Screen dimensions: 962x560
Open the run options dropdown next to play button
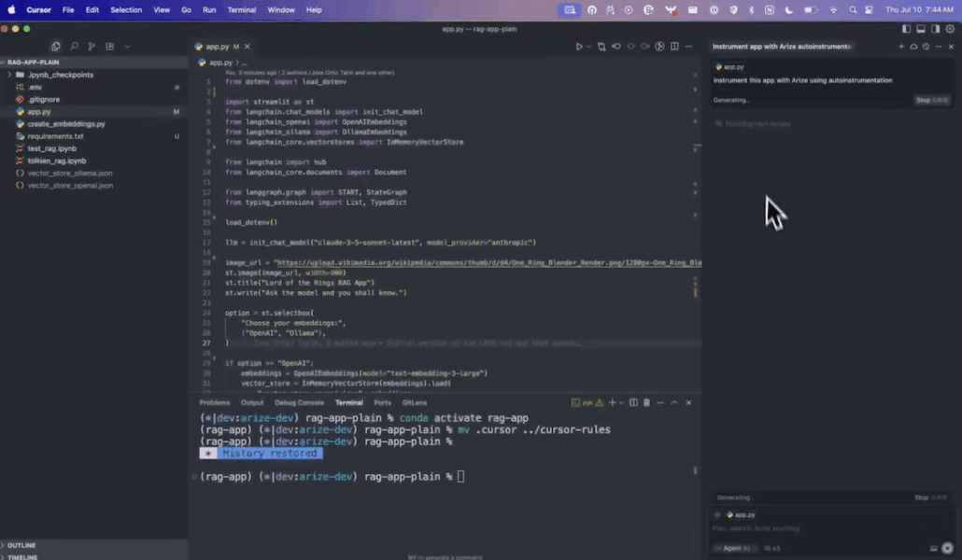pos(588,45)
